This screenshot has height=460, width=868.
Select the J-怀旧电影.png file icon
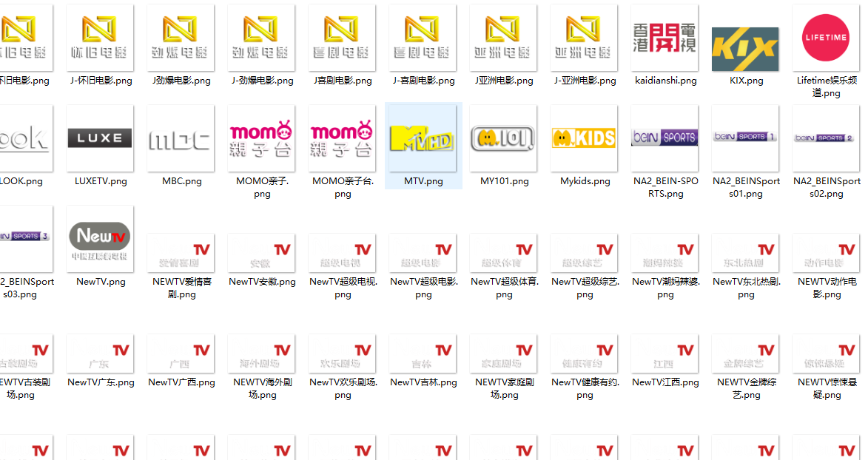pyautogui.click(x=100, y=38)
